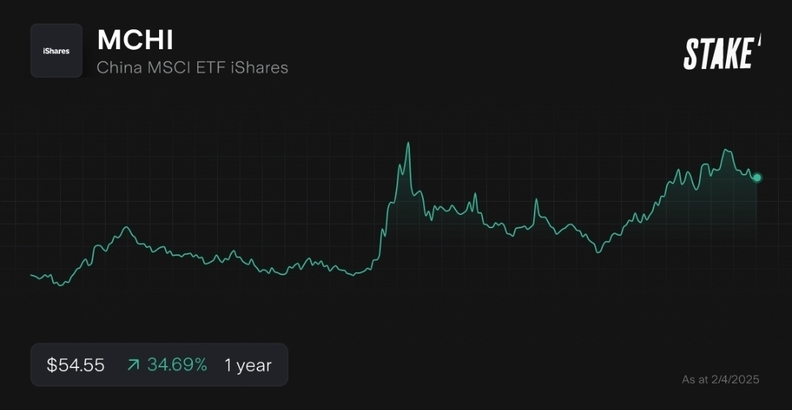Click the tallest spike on the price line
Viewport: 792px width, 410px height.
coord(408,144)
